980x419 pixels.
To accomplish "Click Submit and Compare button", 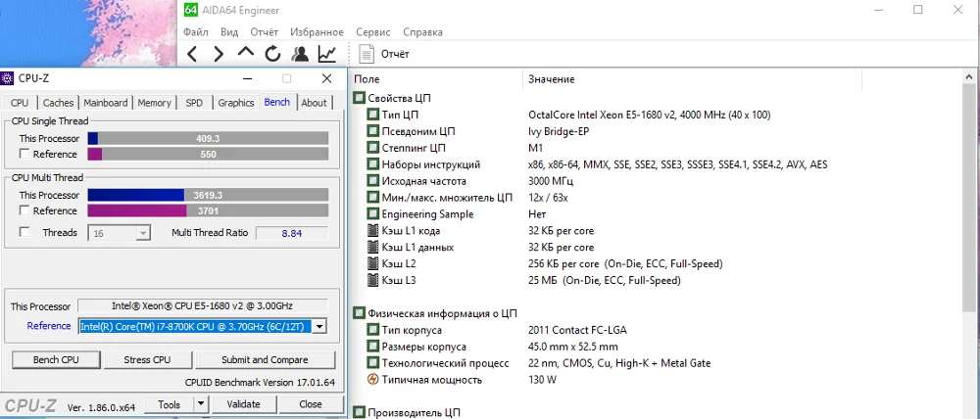I will point(265,359).
